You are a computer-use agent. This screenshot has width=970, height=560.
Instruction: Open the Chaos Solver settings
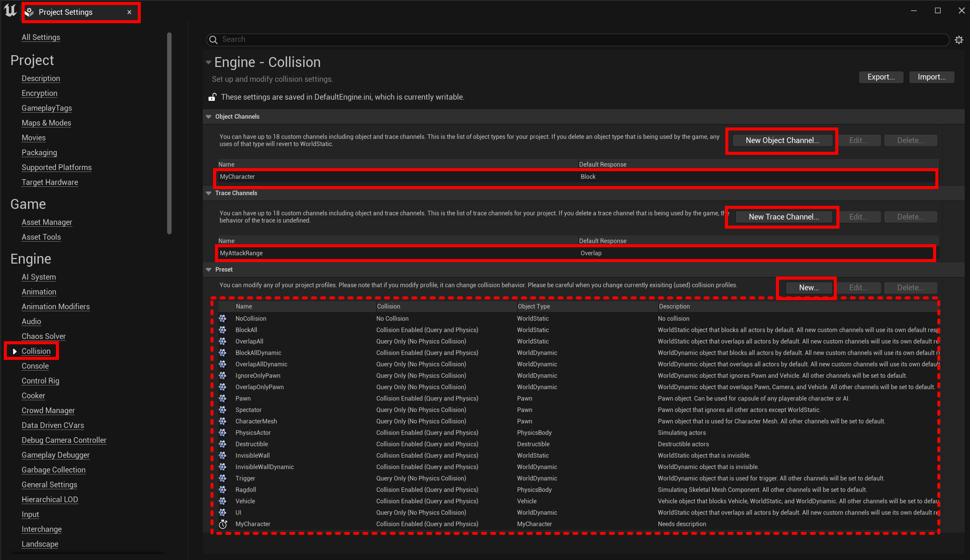click(43, 336)
